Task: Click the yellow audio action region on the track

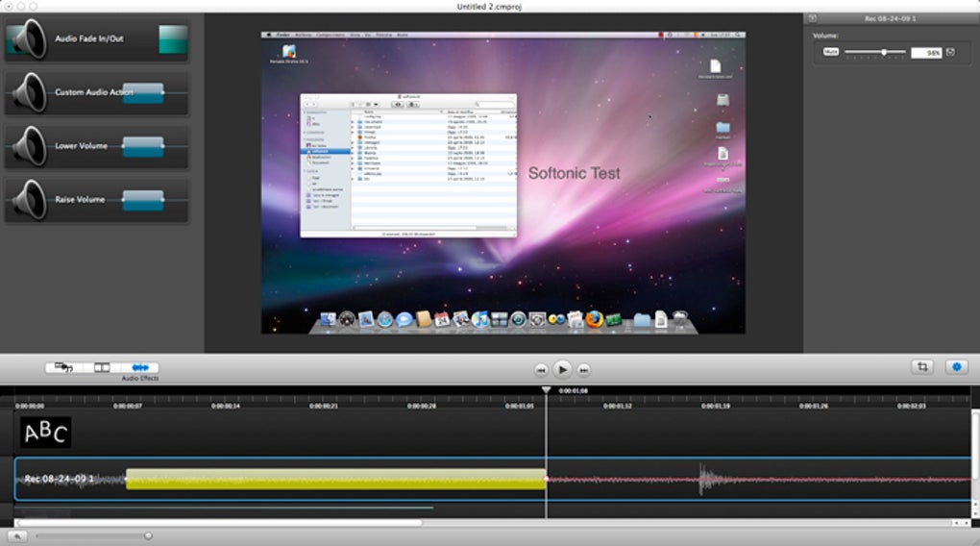Action: click(334, 479)
